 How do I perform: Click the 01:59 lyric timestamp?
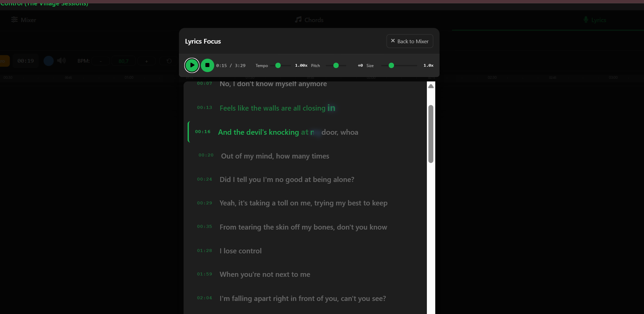coord(205,274)
